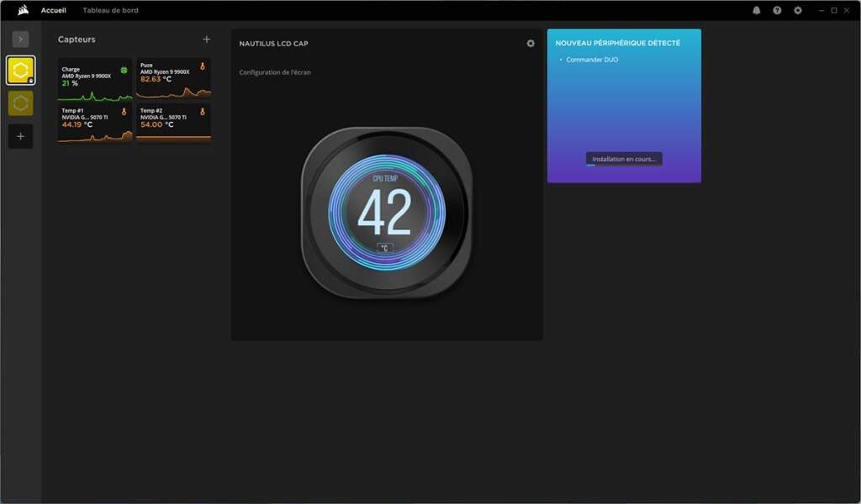Viewport: 861px width, 504px height.
Task: Open NAUTILUS LCD CAP panel settings gear
Action: (x=531, y=43)
